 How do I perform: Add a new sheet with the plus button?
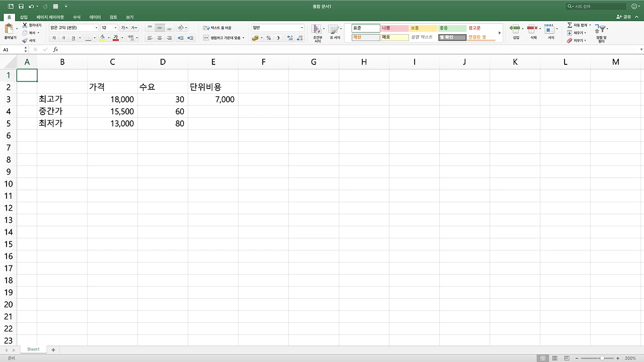(x=53, y=349)
